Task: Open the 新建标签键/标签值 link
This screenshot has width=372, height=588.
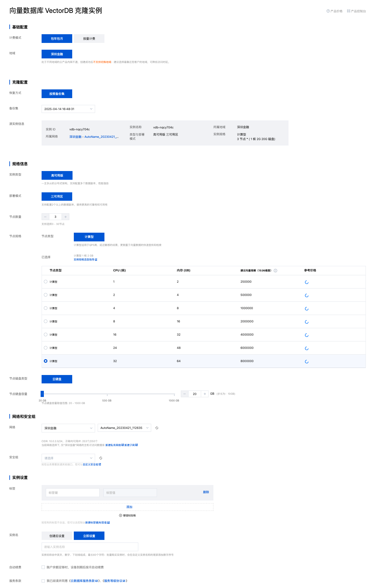Action: tap(97, 522)
